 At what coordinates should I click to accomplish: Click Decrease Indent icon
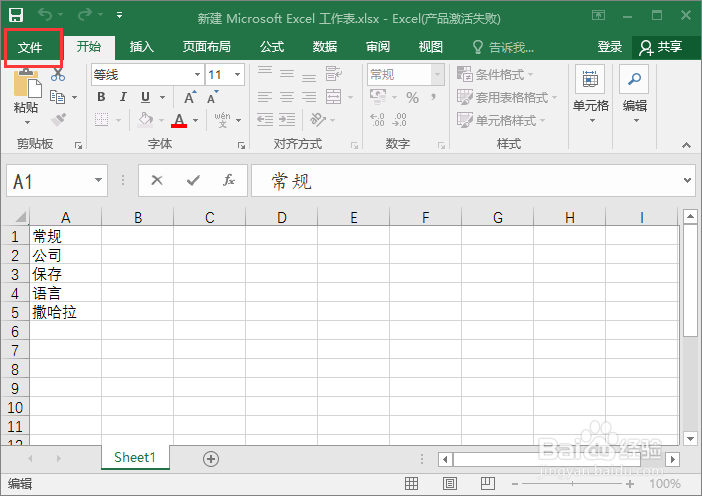tap(265, 120)
